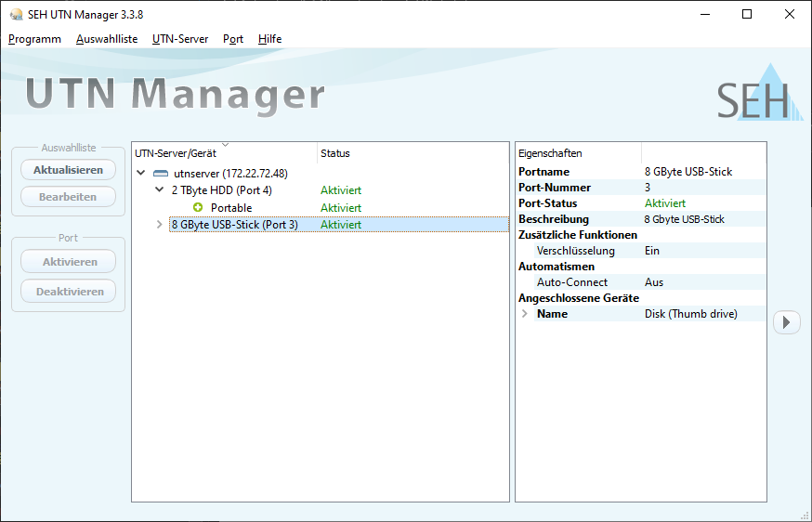Click the Bearbeiten button
Viewport: 812px width, 522px height.
click(68, 197)
